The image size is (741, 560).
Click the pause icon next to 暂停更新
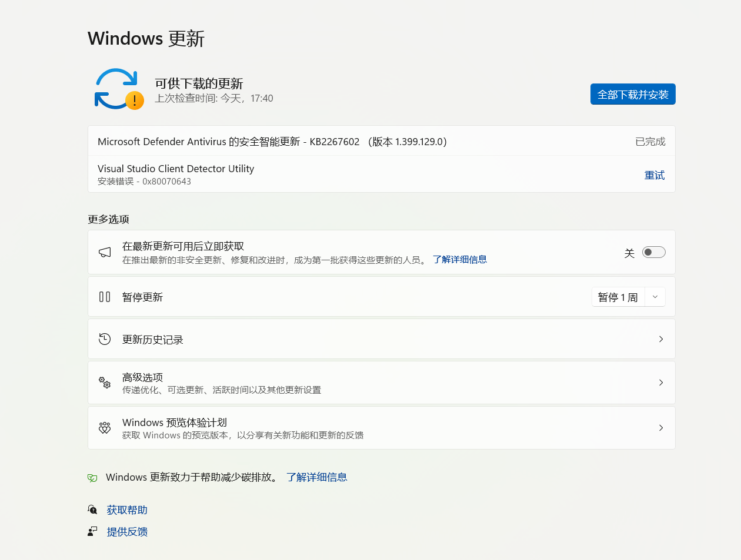(x=104, y=297)
